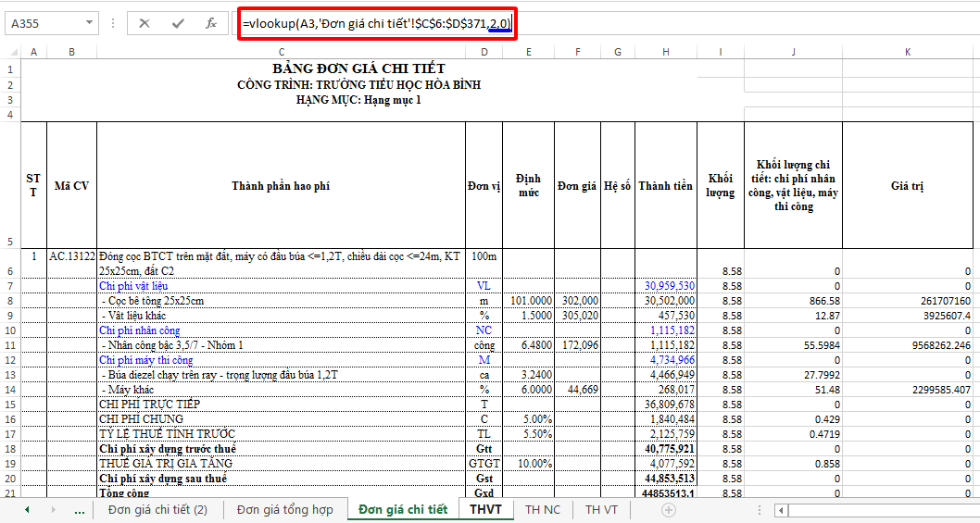Click value 40,775,921 in Thành tiền

pos(666,449)
